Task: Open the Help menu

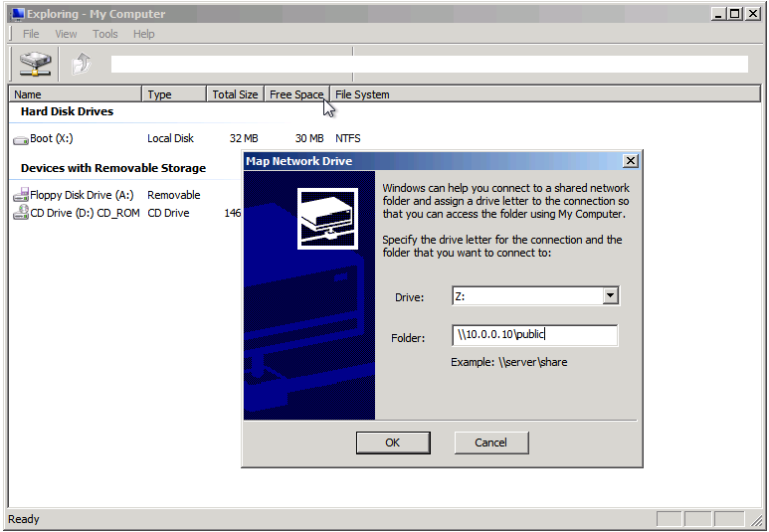Action: pyautogui.click(x=143, y=34)
